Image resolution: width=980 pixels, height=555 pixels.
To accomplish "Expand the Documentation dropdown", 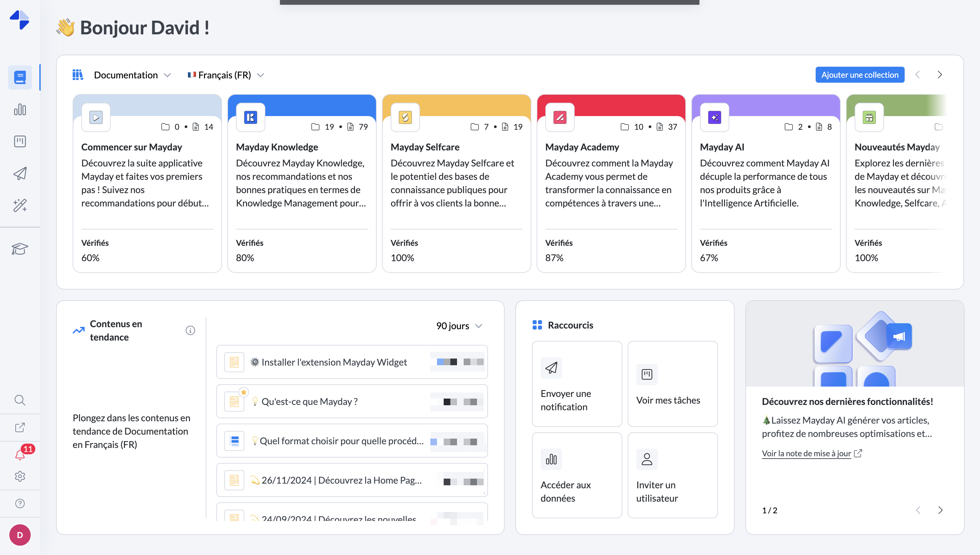I will [x=132, y=75].
